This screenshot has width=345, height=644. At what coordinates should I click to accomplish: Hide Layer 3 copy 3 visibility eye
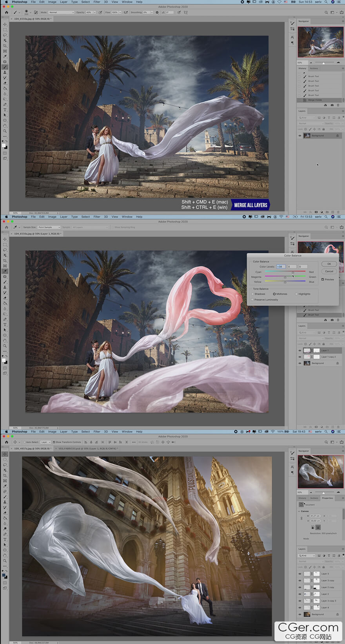point(300,601)
